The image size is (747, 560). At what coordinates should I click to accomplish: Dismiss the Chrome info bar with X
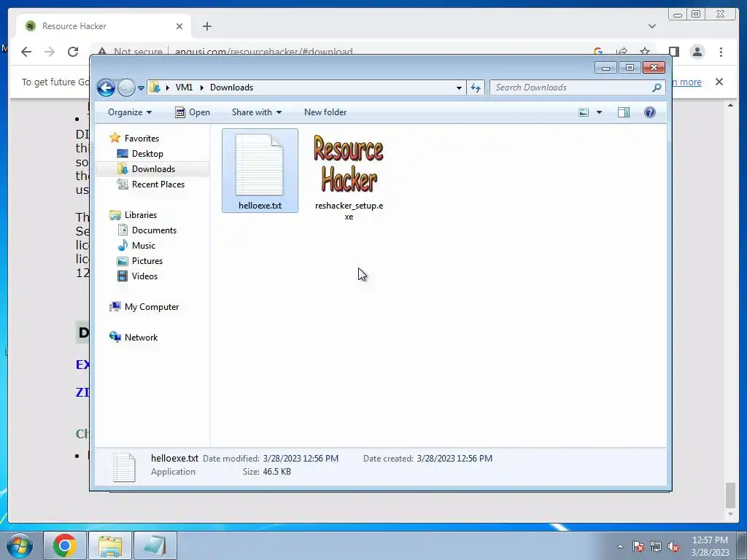(719, 82)
